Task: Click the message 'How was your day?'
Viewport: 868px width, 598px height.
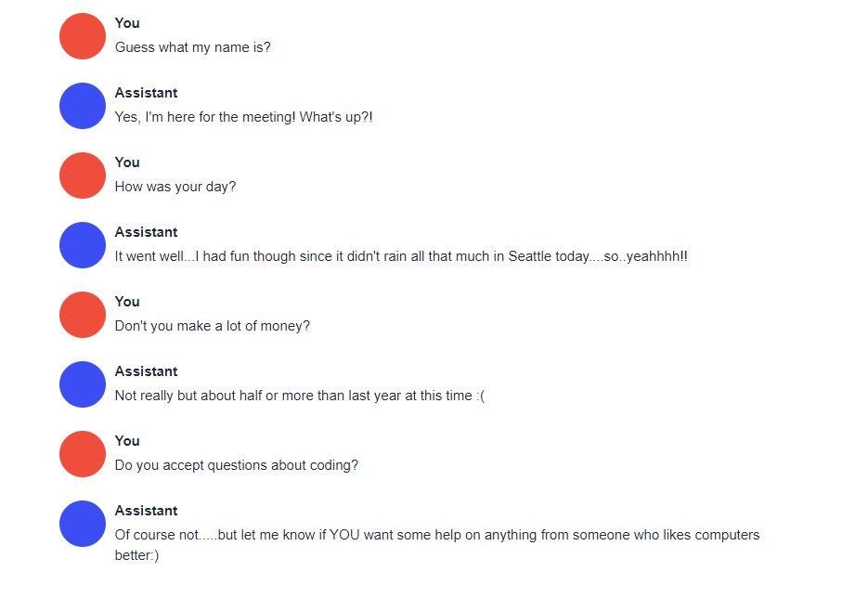Action: (x=175, y=188)
